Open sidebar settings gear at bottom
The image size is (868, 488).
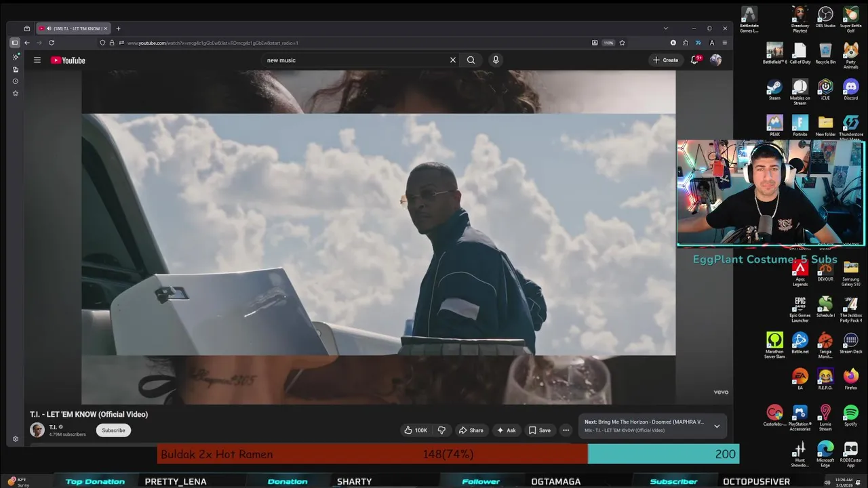pos(16,439)
